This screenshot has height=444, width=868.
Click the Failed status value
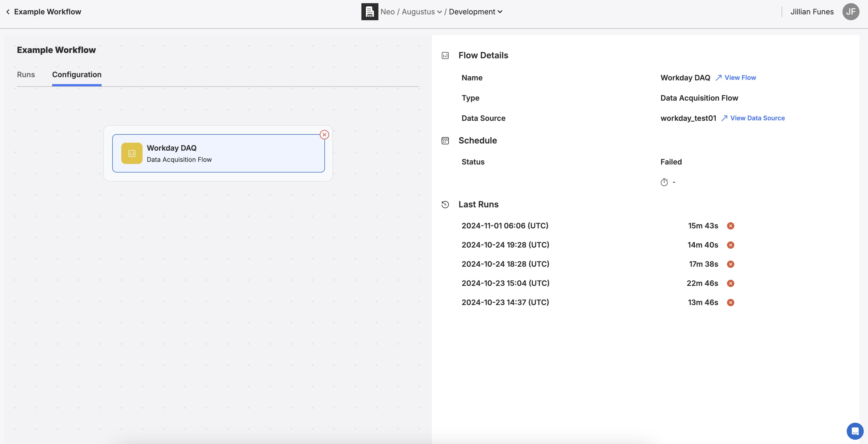coord(671,162)
